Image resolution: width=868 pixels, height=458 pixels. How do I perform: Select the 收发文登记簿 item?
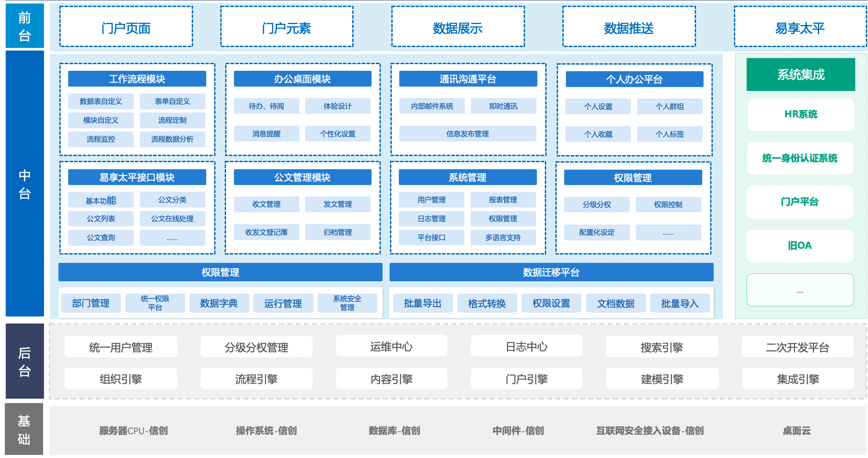(266, 232)
